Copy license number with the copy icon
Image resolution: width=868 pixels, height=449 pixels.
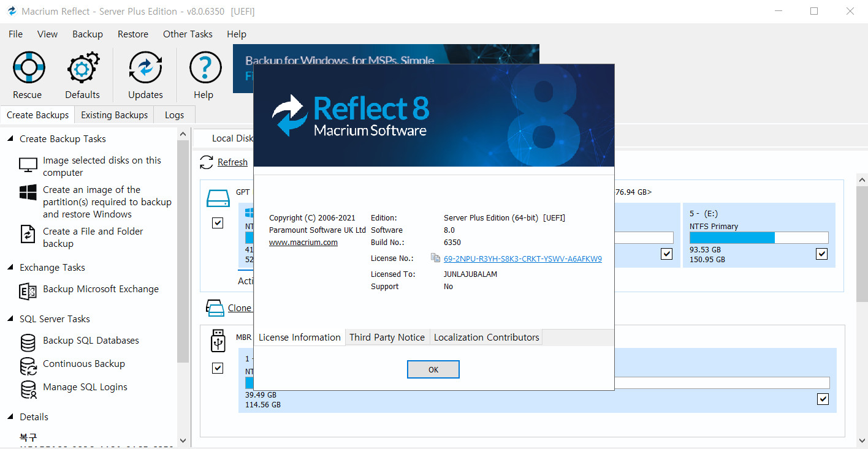435,258
